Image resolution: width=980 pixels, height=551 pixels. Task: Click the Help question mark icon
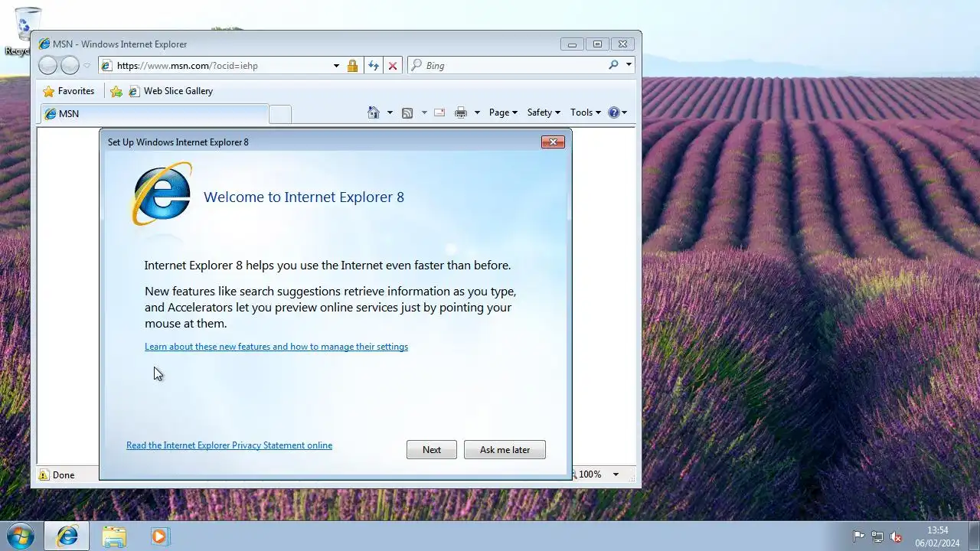click(613, 112)
